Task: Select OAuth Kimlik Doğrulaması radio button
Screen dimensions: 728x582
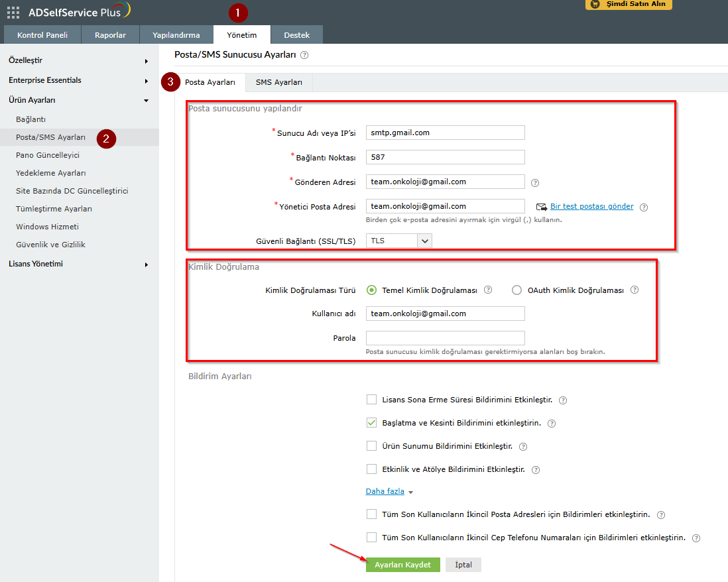Action: [x=516, y=290]
